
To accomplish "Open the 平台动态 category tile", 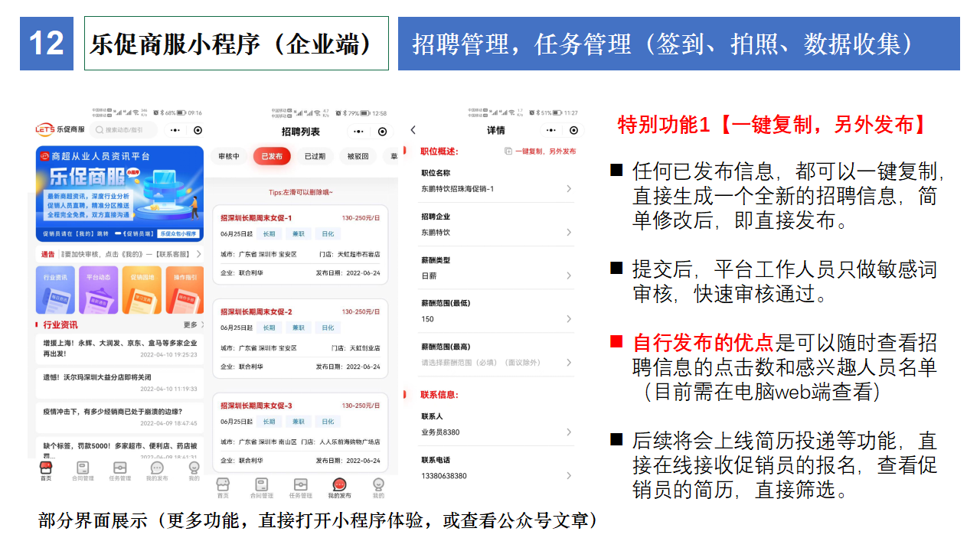I will click(98, 289).
